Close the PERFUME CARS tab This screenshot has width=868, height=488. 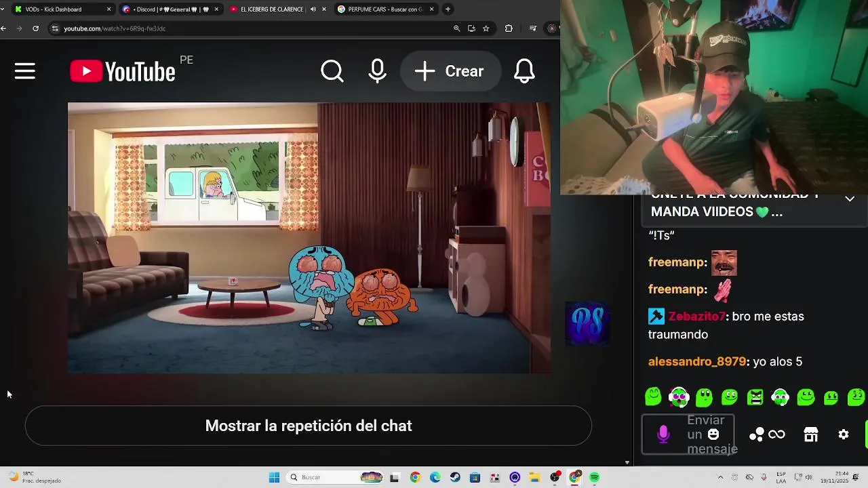tap(431, 9)
